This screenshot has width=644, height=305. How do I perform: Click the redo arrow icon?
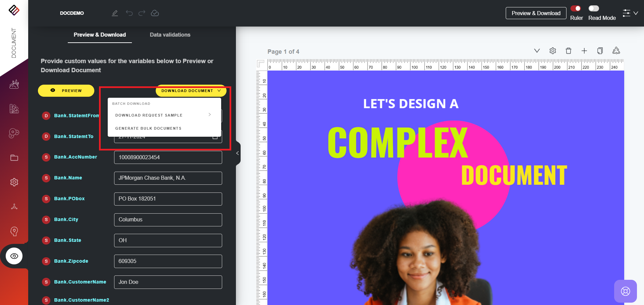coord(142,13)
